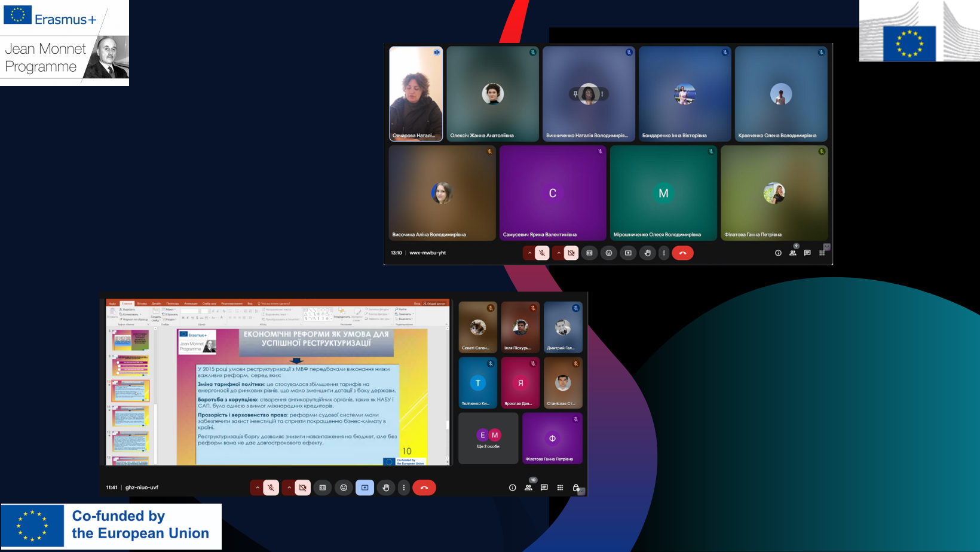Open 'Ще 2 особи' overflow participants tile
Screen dimensions: 980x552
(488, 438)
